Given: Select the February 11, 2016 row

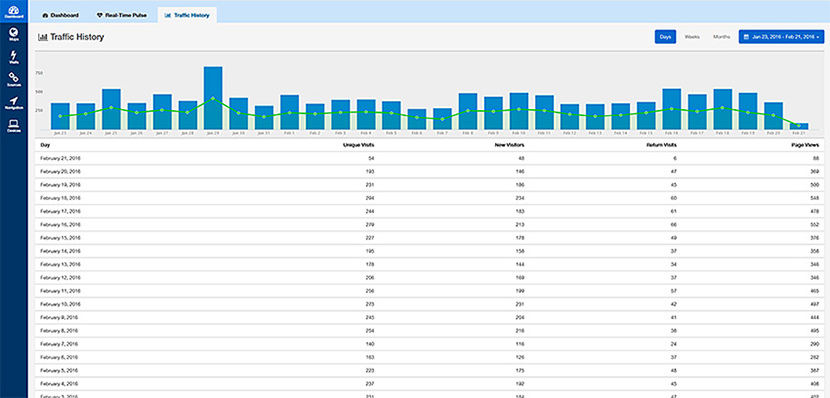Looking at the screenshot, I should 430,291.
